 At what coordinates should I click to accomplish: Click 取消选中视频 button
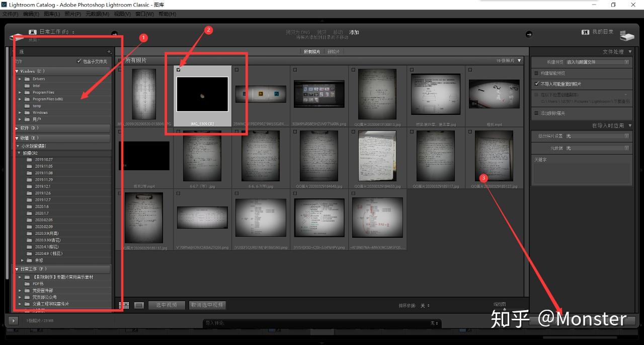tap(207, 305)
